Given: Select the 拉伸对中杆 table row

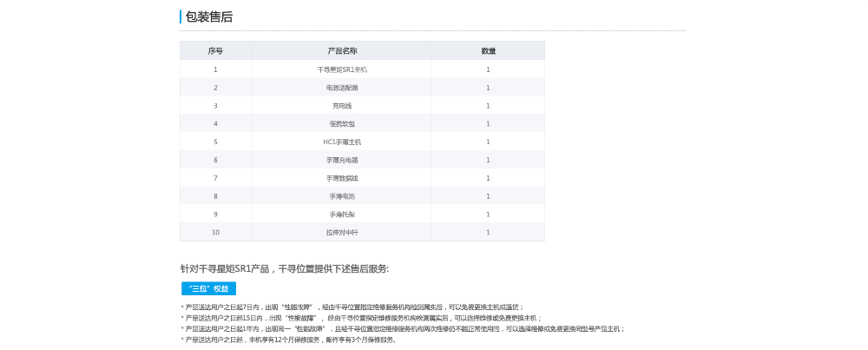Looking at the screenshot, I should 342,233.
